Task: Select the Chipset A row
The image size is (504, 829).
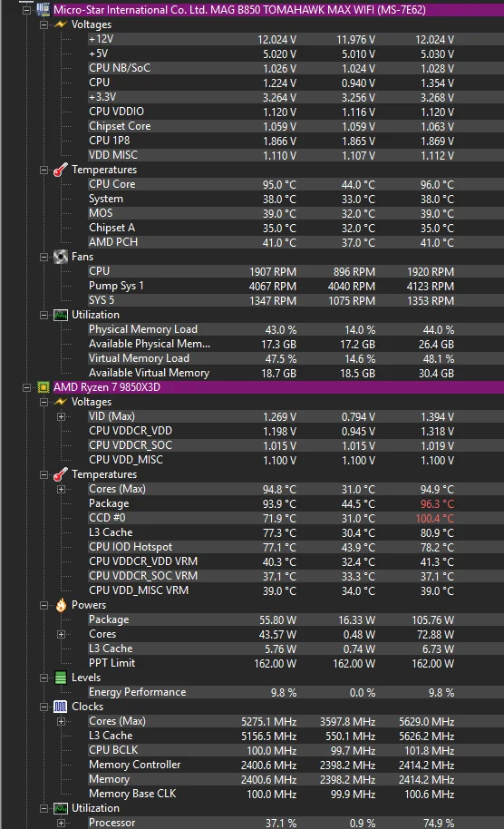Action: click(x=296, y=228)
